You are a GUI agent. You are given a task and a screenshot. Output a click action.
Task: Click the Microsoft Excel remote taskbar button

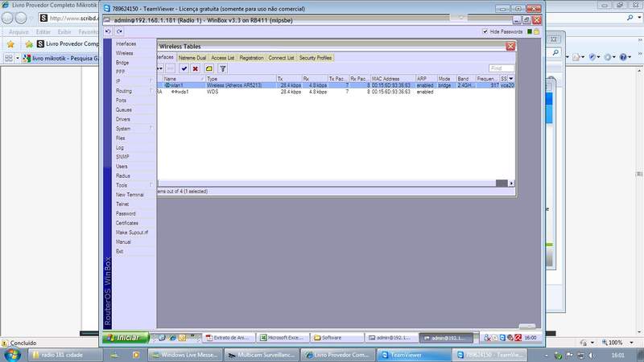pos(283,338)
